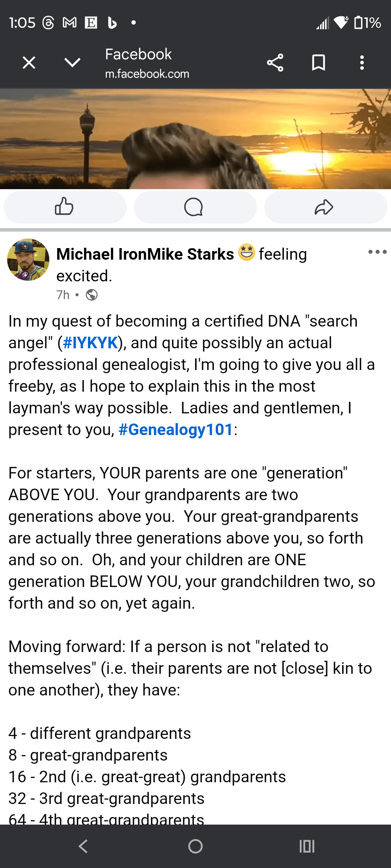This screenshot has height=868, width=391.
Task: Share the page using the share icon
Action: (275, 62)
